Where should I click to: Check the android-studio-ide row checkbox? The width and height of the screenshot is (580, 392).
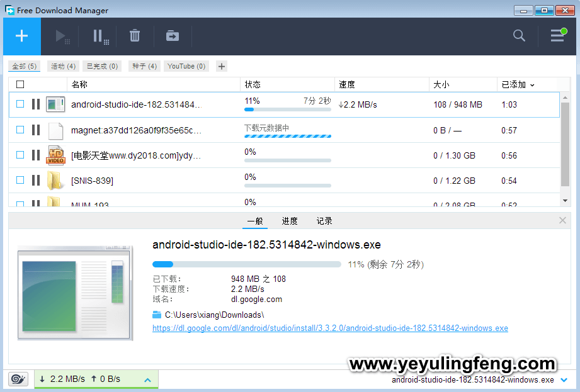click(x=20, y=104)
